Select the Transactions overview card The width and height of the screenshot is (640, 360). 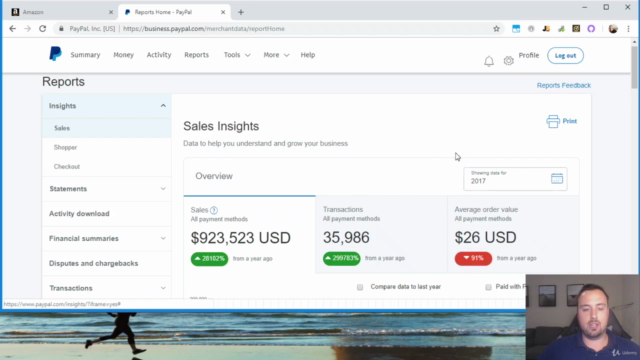coord(381,234)
